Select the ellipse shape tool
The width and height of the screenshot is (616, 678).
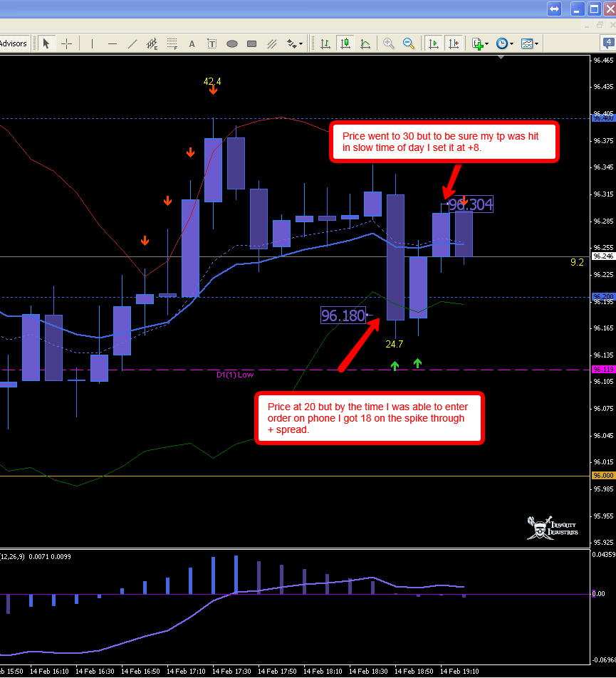coord(232,43)
